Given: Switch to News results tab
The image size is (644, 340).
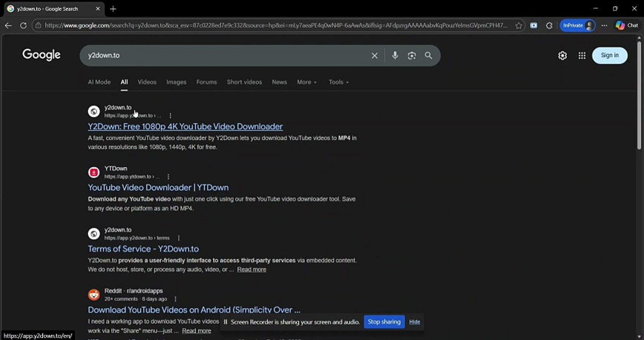Looking at the screenshot, I should click(279, 82).
